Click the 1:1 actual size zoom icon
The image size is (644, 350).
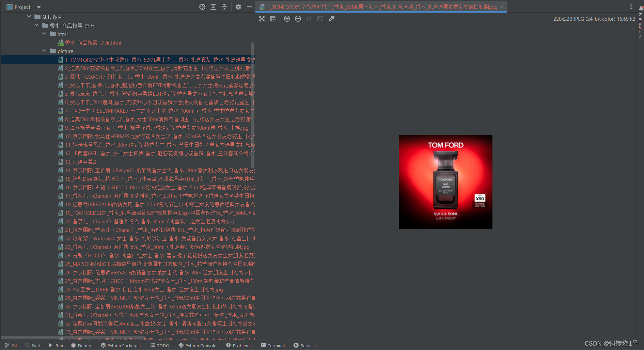(309, 19)
